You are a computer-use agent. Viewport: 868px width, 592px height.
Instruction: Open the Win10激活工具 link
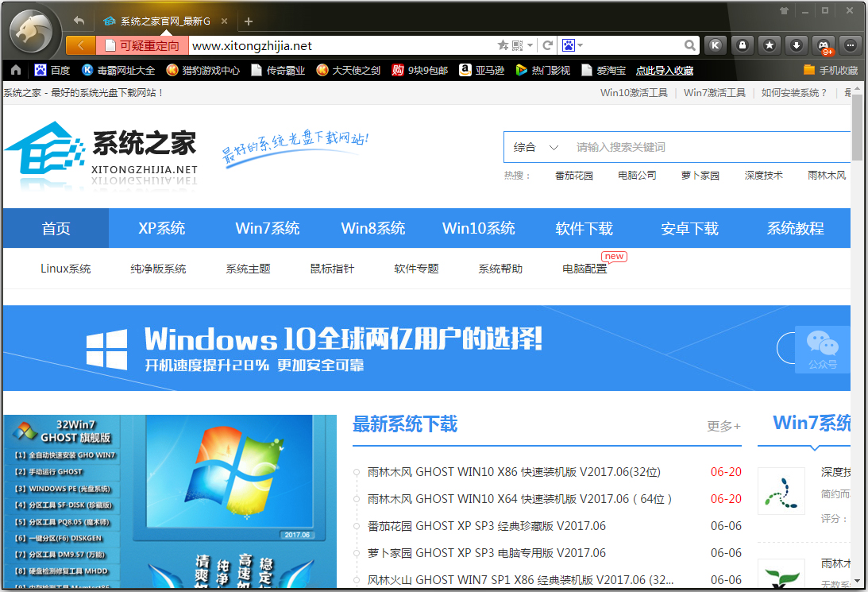(634, 93)
